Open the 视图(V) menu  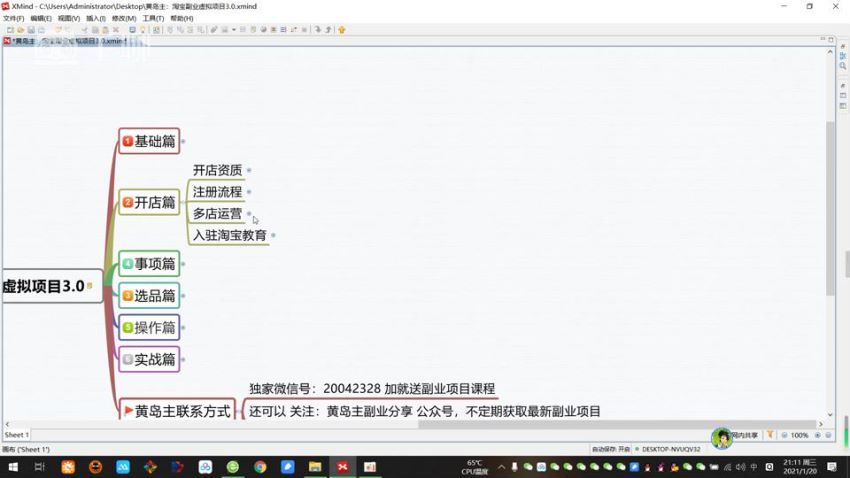coord(69,18)
